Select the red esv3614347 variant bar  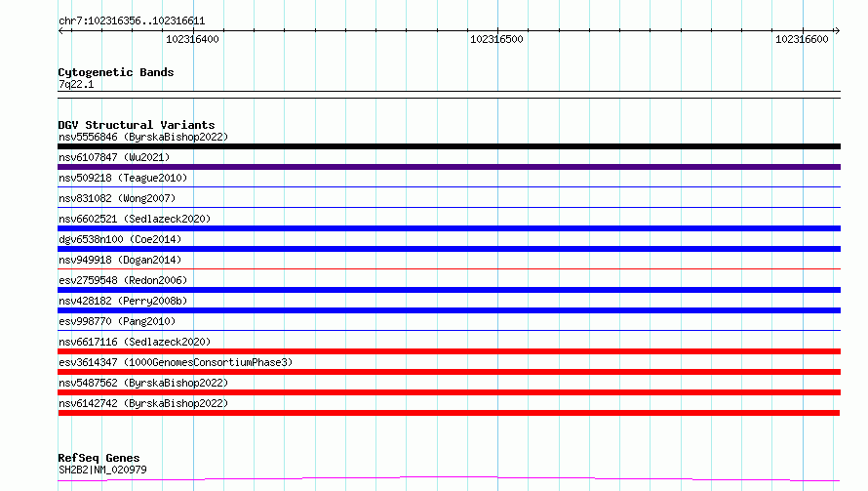tap(449, 372)
